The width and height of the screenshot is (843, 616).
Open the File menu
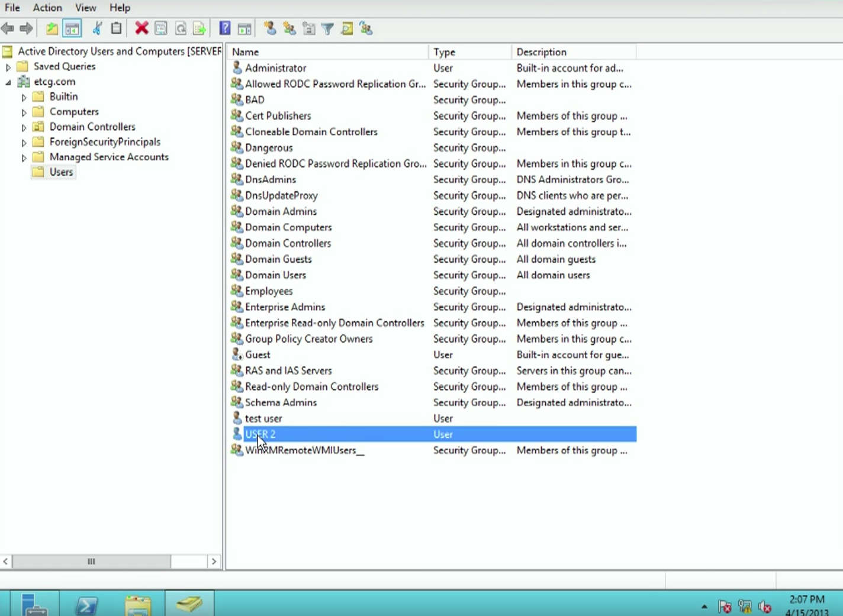(x=12, y=8)
